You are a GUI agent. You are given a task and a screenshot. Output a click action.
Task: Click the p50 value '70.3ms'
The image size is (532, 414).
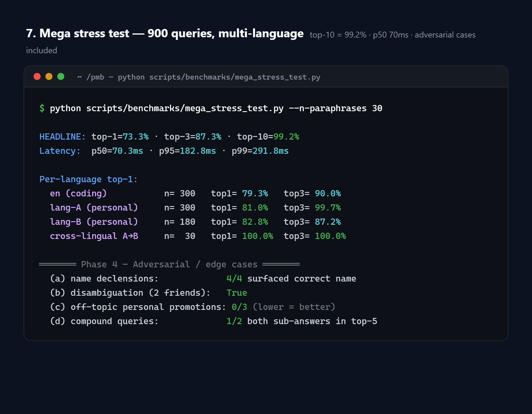[128, 151]
